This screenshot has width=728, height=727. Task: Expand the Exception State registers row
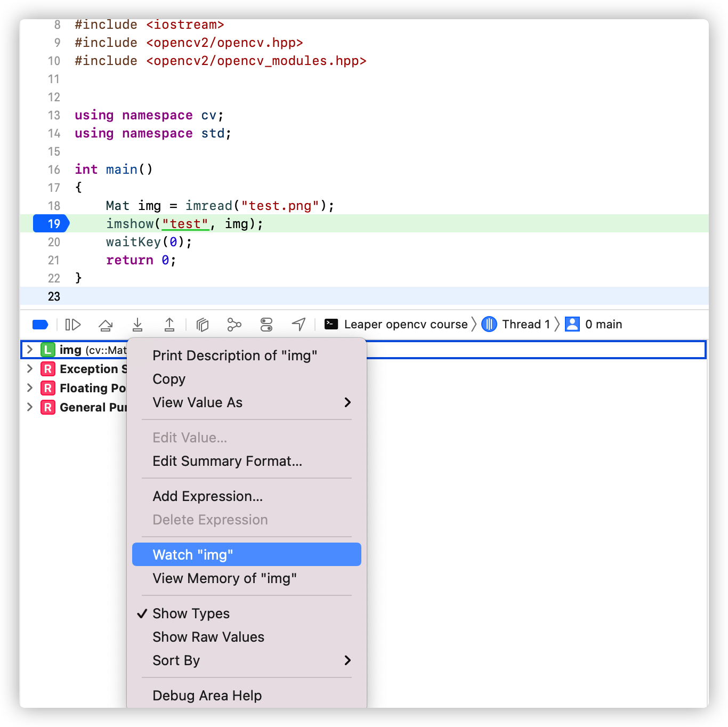click(30, 369)
